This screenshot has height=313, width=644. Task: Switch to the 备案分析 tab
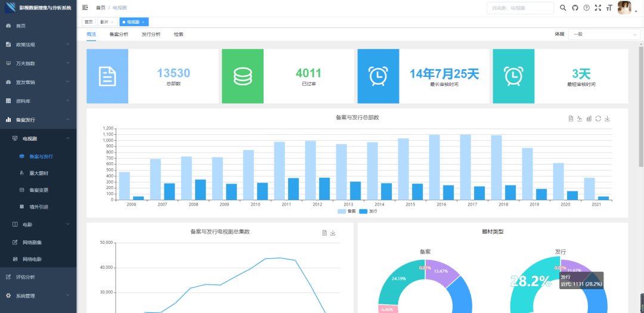coord(119,35)
